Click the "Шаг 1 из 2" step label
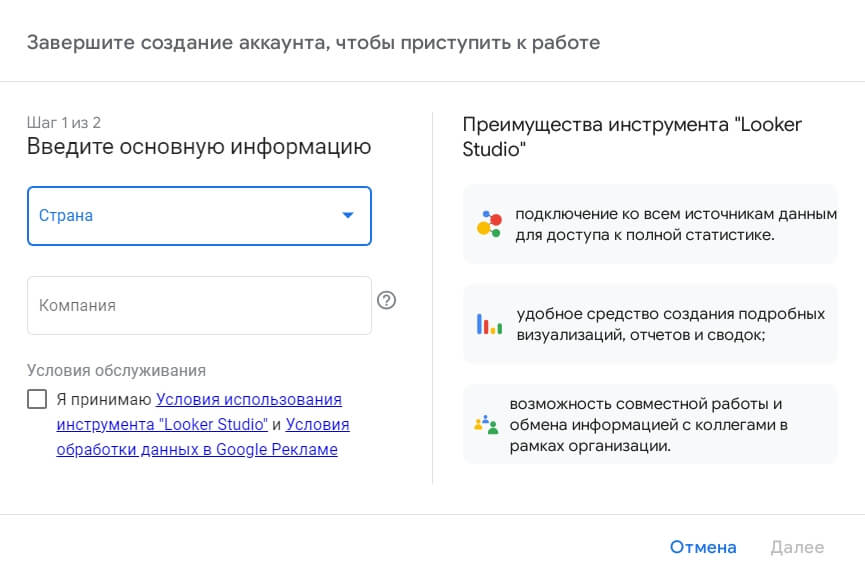Viewport: 865px width, 576px height. [x=64, y=122]
